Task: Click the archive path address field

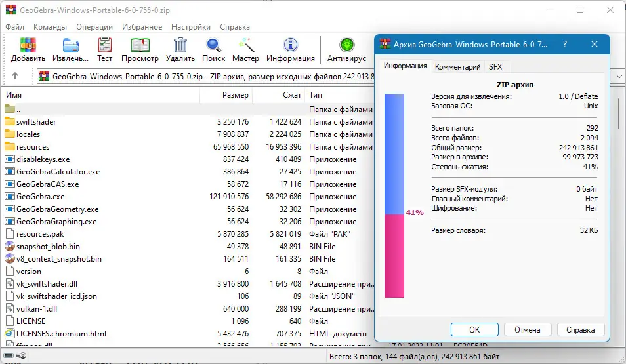Action: click(x=205, y=76)
